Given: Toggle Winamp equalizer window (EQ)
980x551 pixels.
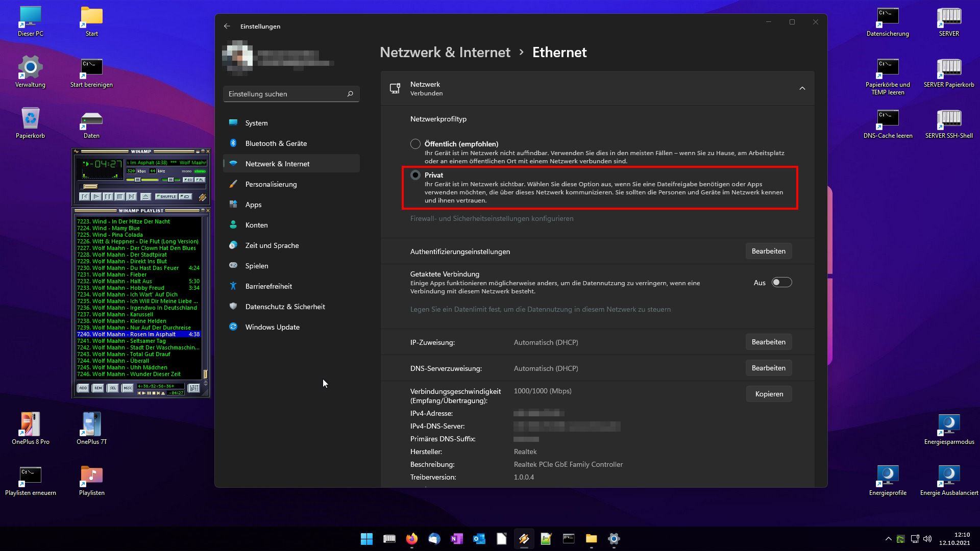Looking at the screenshot, I should coord(188,180).
